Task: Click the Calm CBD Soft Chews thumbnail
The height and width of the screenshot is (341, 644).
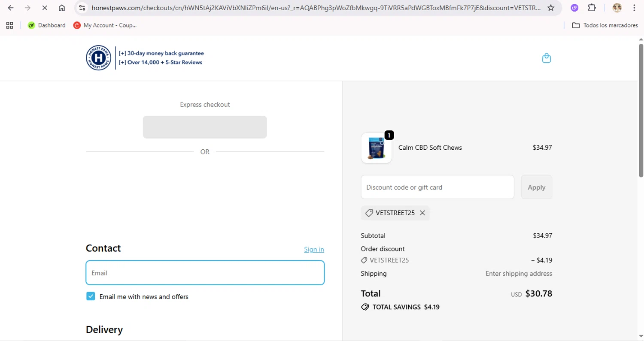Action: (x=376, y=148)
